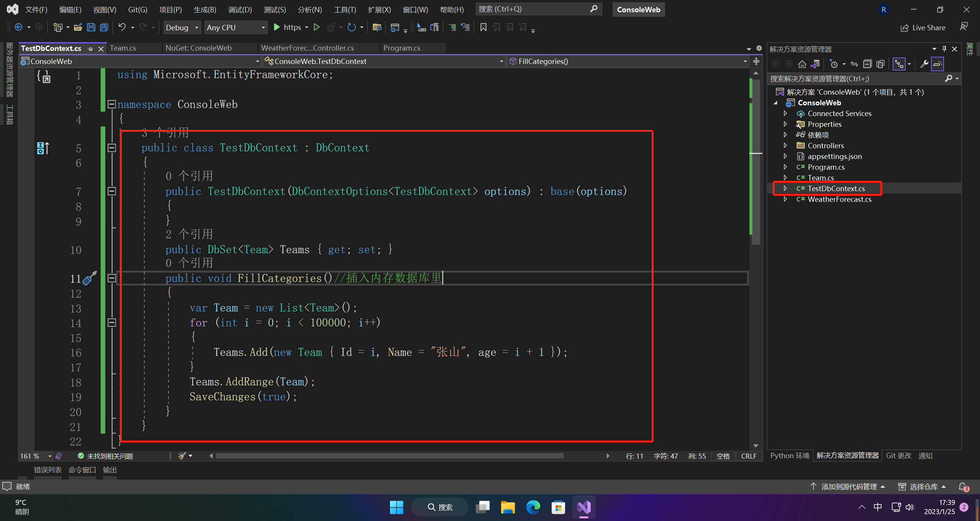The image size is (980, 521).
Task: Click the bookmark toggle icon in toolbar
Action: pyautogui.click(x=483, y=27)
